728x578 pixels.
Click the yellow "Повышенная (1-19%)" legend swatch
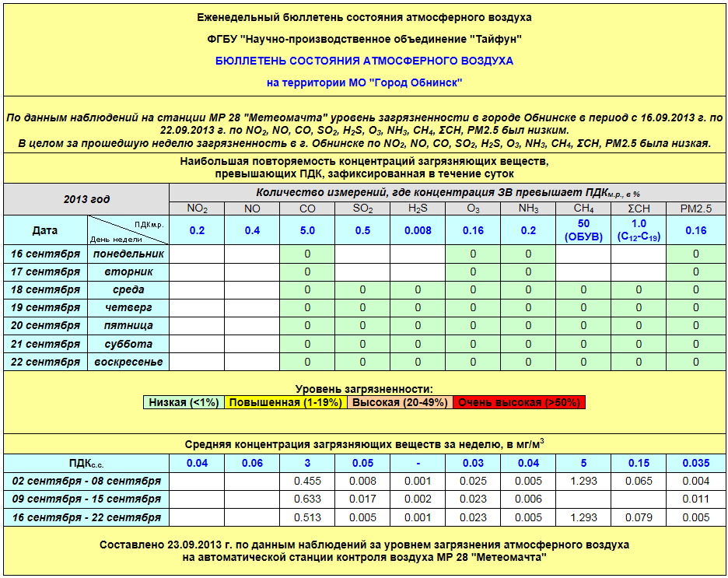click(285, 402)
